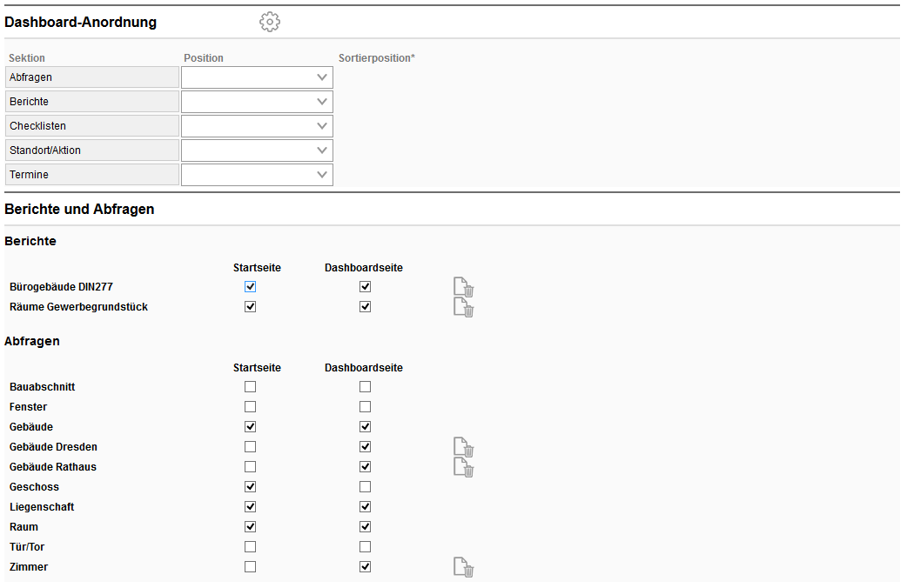This screenshot has width=907, height=588.
Task: Click the delete icon next to Zimmer
Action: tap(463, 567)
